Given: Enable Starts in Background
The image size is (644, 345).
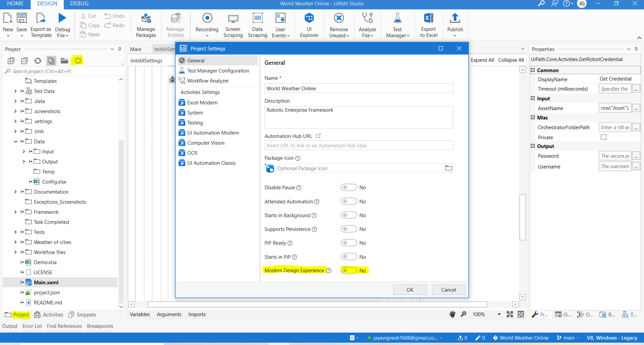Looking at the screenshot, I should coord(349,215).
